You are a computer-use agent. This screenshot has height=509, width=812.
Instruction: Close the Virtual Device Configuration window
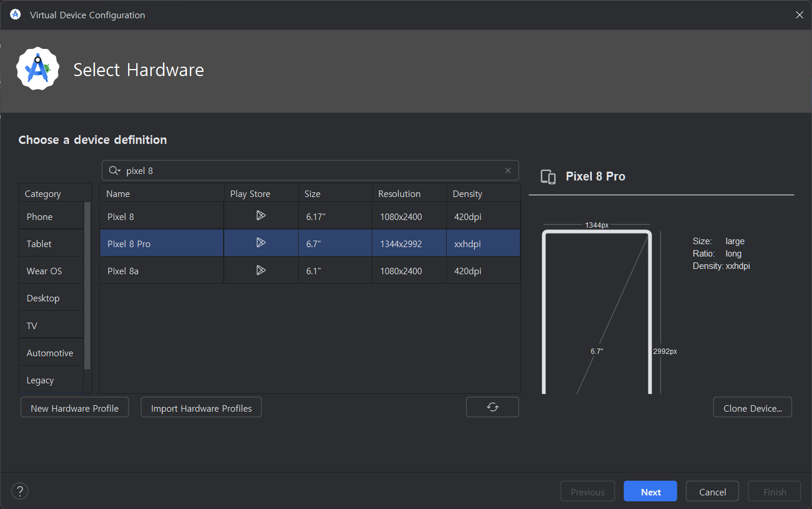(799, 15)
